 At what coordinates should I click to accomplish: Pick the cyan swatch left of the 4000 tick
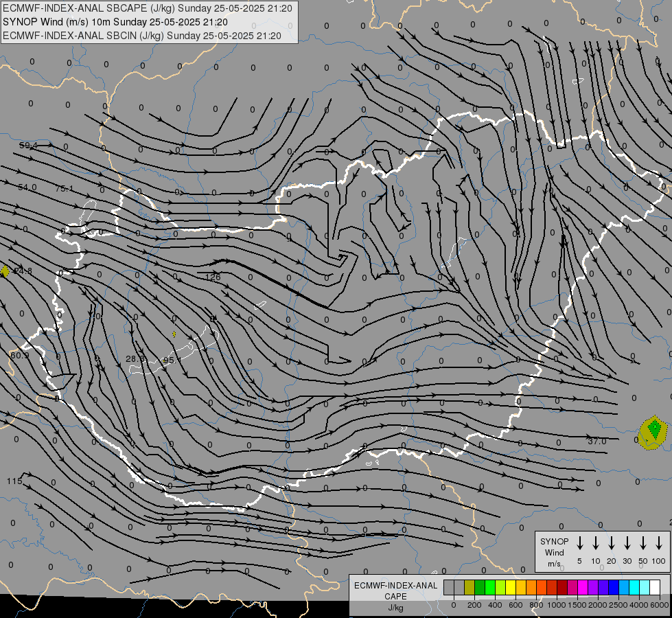634,588
